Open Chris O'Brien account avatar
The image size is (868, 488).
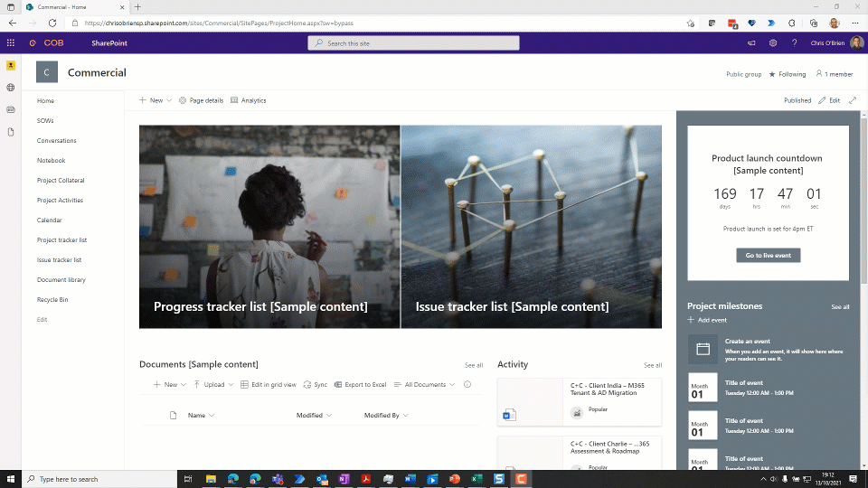pyautogui.click(x=856, y=43)
